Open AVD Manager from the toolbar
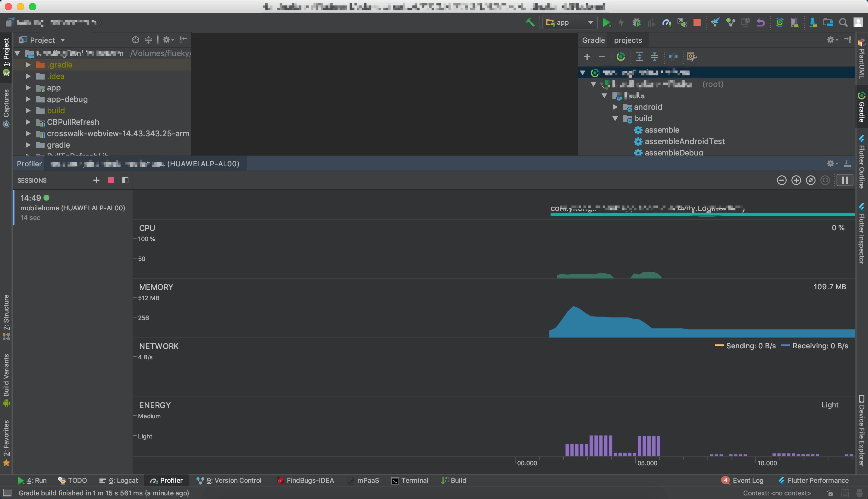Viewport: 868px width, 499px height. tap(794, 23)
